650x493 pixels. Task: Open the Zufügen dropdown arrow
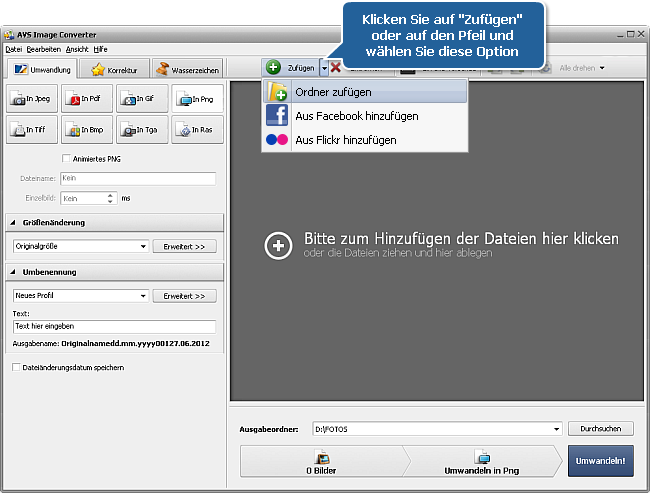[x=324, y=68]
